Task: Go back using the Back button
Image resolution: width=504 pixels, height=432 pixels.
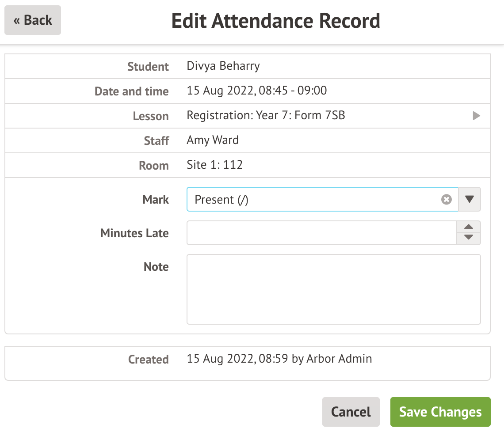Action: point(33,20)
